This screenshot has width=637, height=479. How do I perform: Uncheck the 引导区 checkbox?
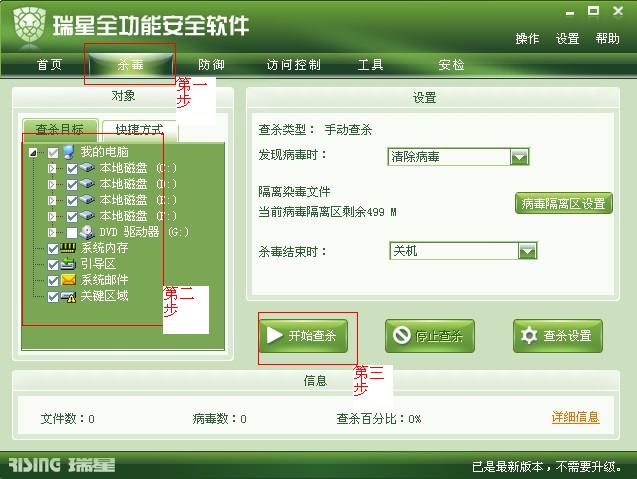pos(53,265)
